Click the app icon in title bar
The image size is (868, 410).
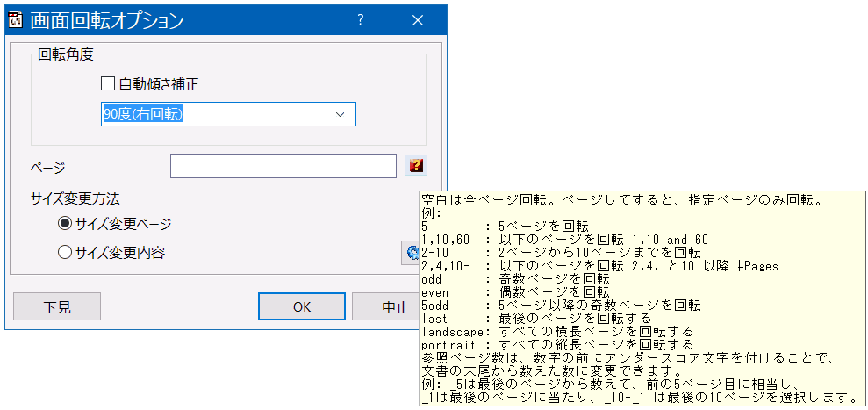point(17,20)
